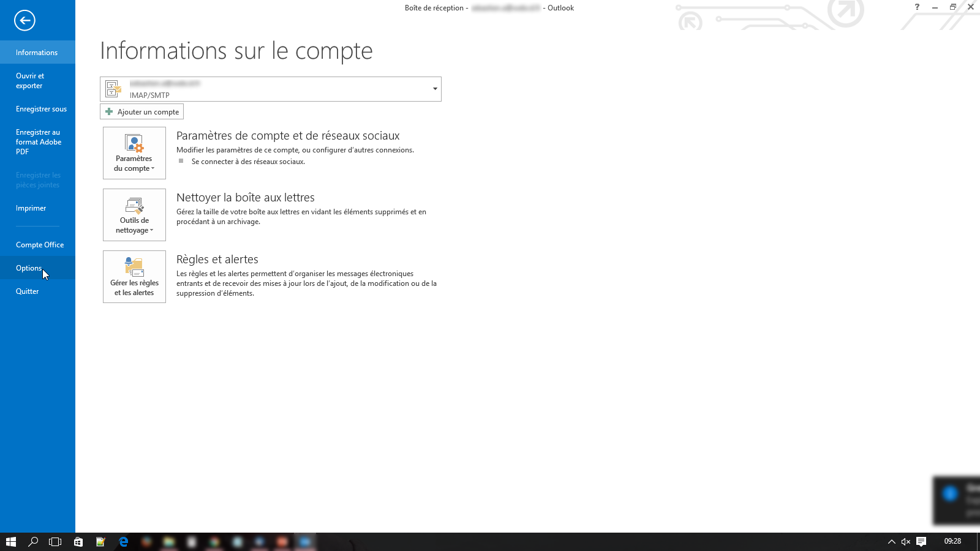Select Informations in the sidebar
Image resolution: width=980 pixels, height=551 pixels.
point(37,53)
